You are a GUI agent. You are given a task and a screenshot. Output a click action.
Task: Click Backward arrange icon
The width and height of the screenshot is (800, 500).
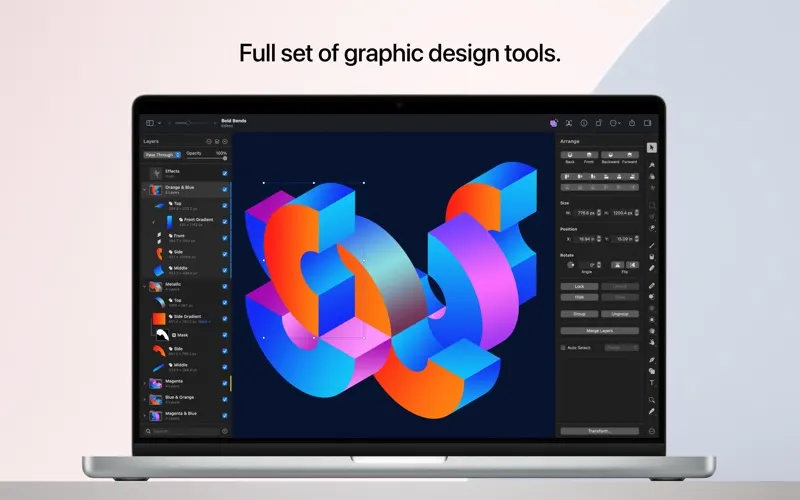point(610,155)
